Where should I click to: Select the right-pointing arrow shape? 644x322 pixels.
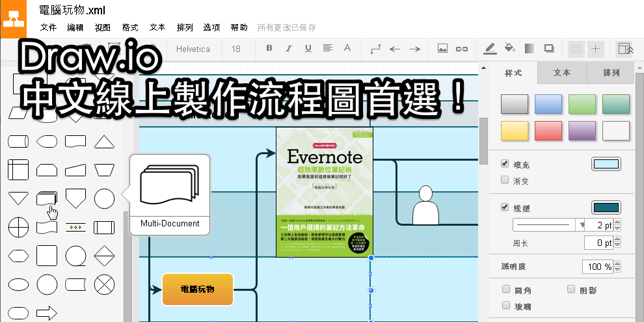click(x=46, y=314)
